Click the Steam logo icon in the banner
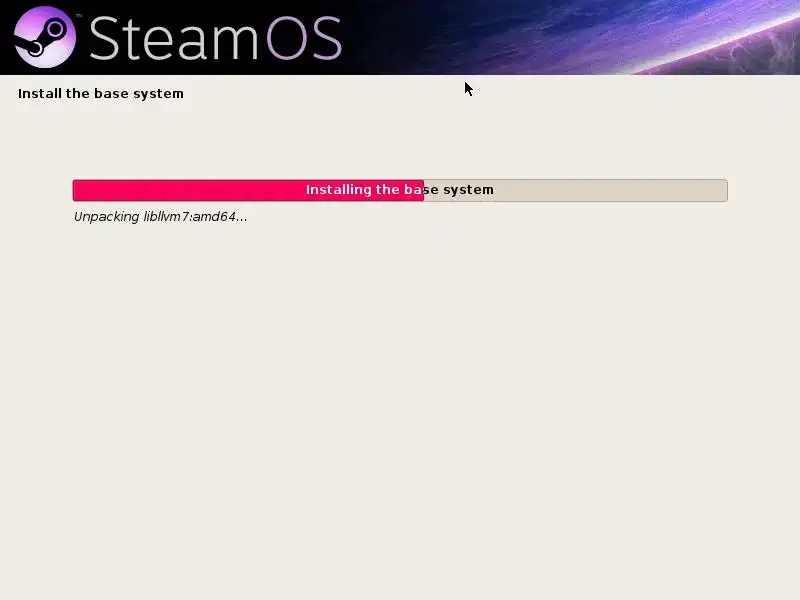The image size is (800, 600). tap(45, 37)
